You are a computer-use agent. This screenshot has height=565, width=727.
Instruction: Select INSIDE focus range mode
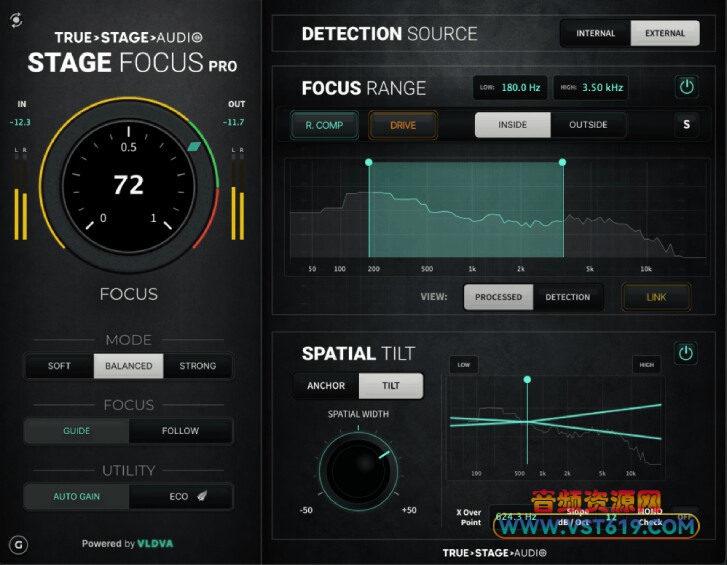click(x=512, y=125)
